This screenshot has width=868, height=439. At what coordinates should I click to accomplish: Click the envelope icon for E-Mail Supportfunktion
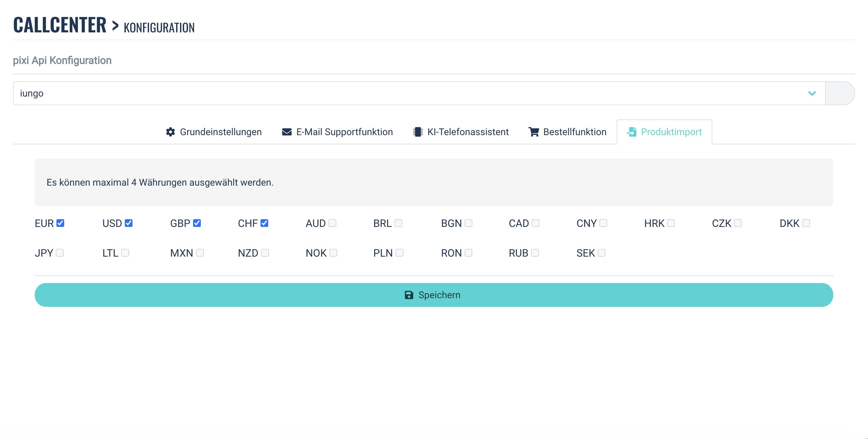[x=287, y=132]
